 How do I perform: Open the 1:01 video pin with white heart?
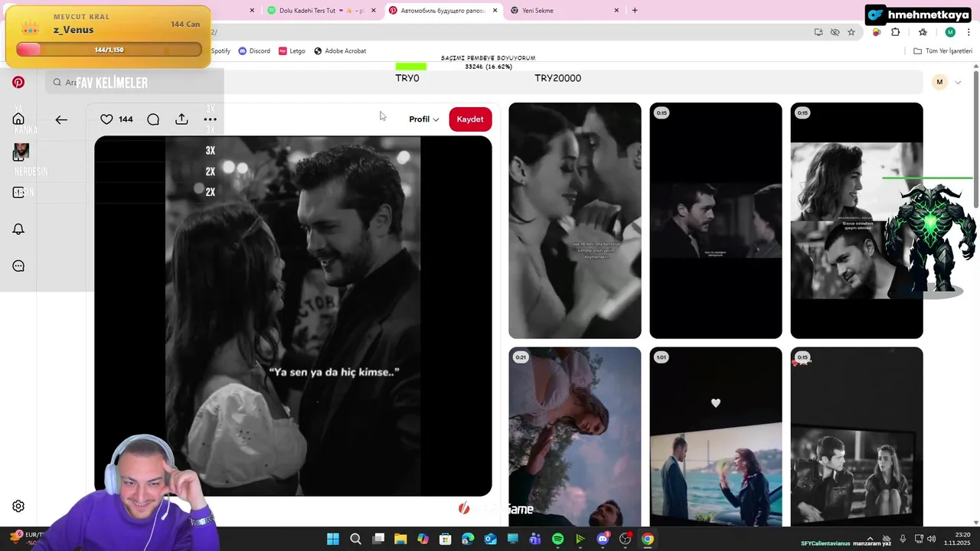(716, 436)
